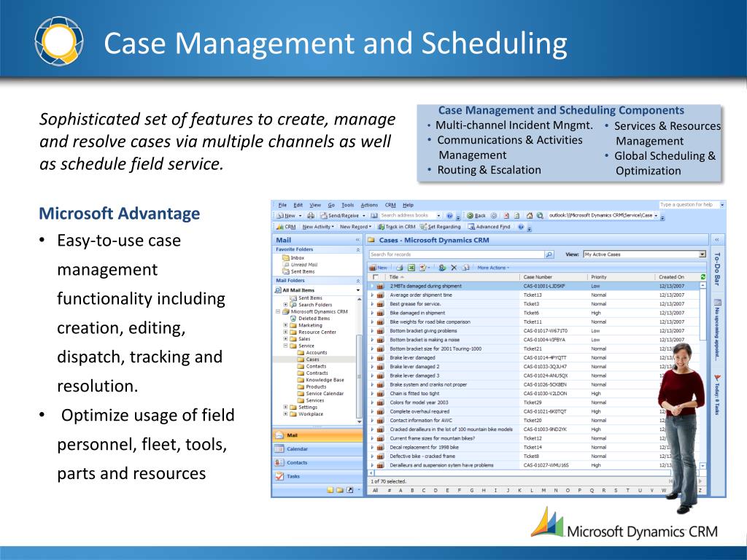Open the CRM menu
Image resolution: width=747 pixels, height=560 pixels.
coord(390,205)
